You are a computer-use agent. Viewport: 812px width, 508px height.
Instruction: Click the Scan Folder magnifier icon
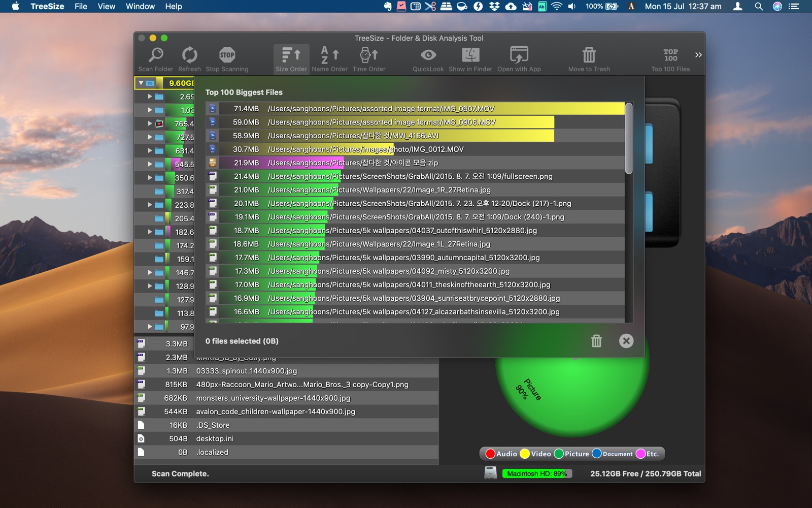click(156, 54)
